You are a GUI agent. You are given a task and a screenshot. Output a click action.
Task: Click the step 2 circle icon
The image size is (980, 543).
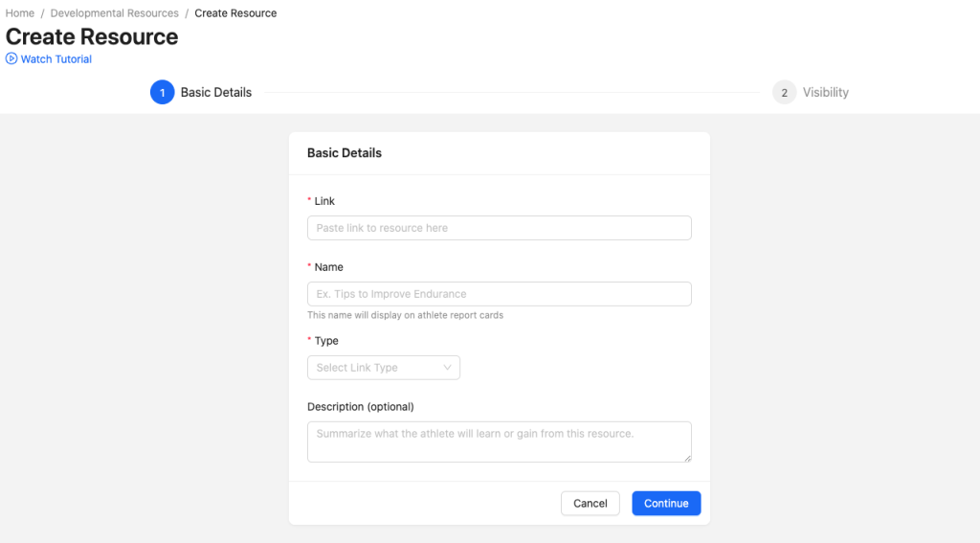click(x=784, y=93)
